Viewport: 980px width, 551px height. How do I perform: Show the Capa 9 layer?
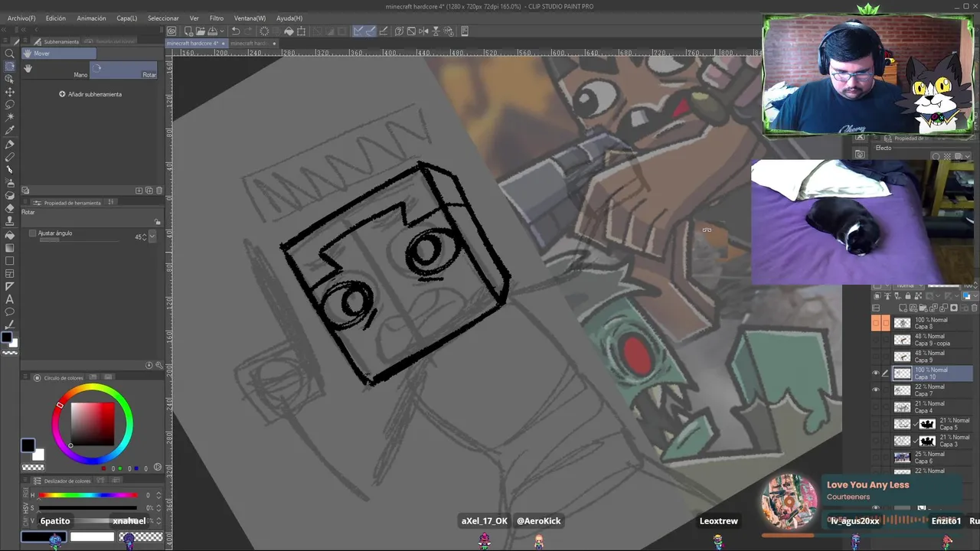(876, 357)
